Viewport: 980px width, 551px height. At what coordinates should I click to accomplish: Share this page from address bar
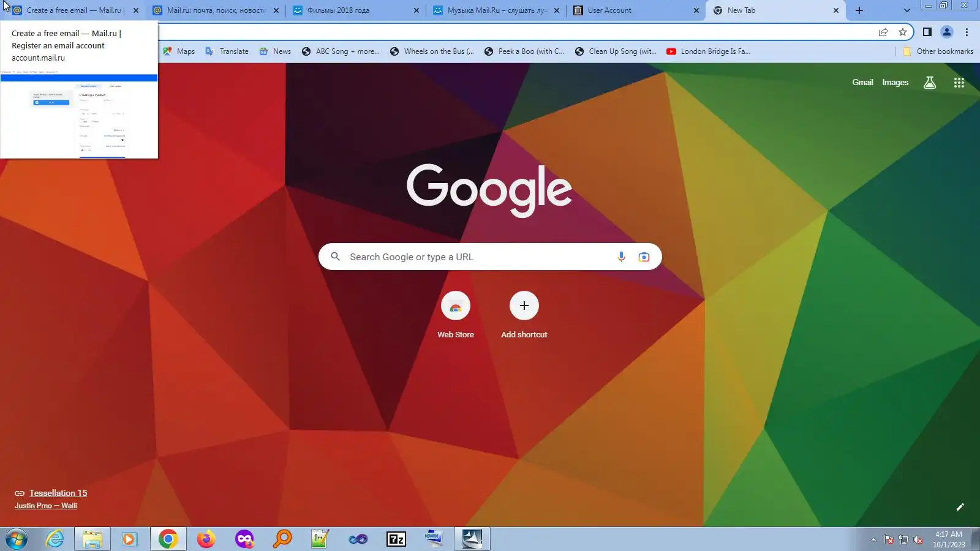(x=883, y=32)
